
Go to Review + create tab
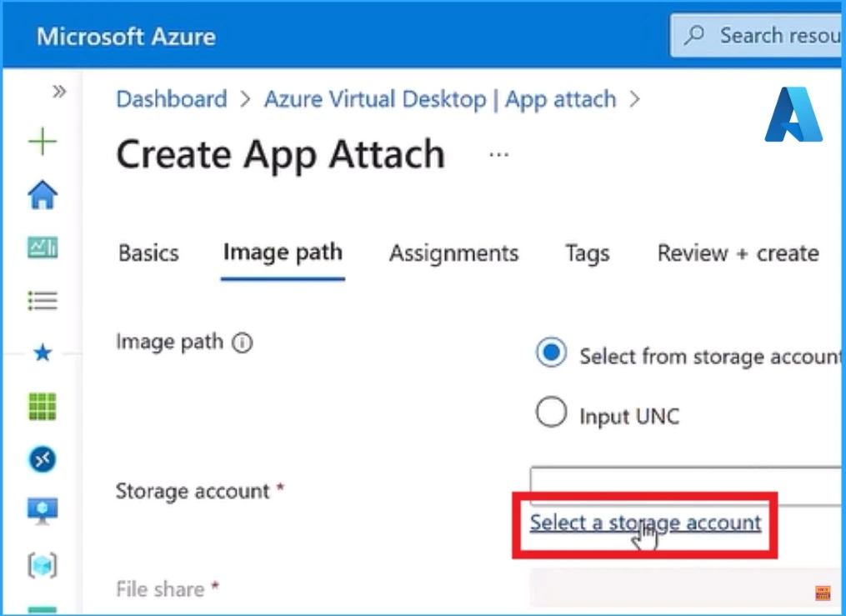coord(738,253)
